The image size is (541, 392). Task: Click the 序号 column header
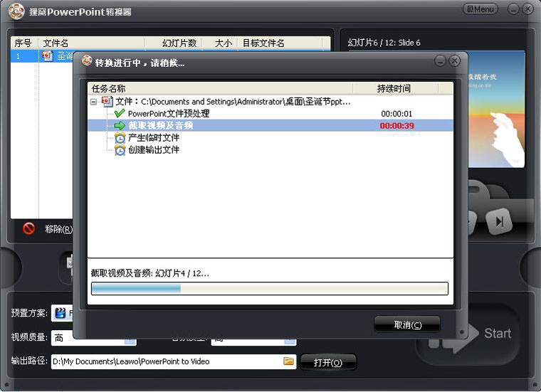(24, 43)
